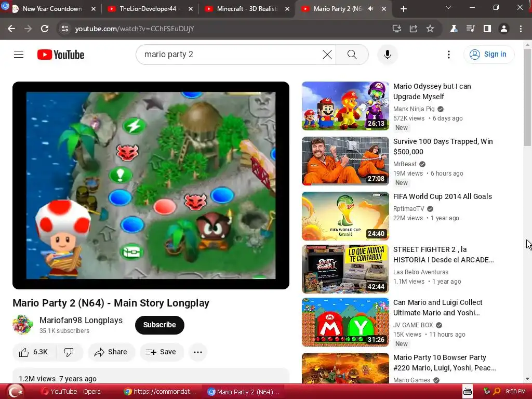The height and width of the screenshot is (399, 532).
Task: Click the address bar URL
Action: [x=135, y=29]
